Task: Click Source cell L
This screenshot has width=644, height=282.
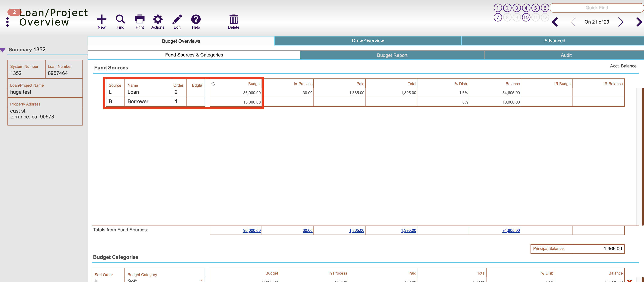Action: coord(115,92)
